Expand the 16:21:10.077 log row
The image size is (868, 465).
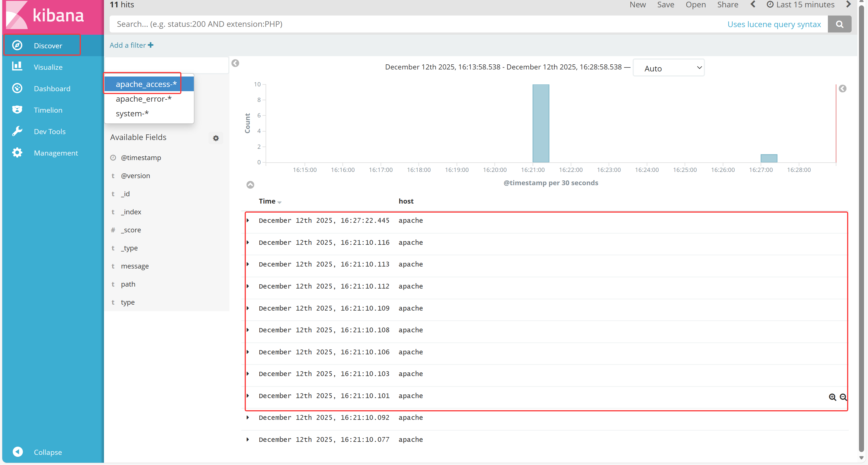pos(248,439)
